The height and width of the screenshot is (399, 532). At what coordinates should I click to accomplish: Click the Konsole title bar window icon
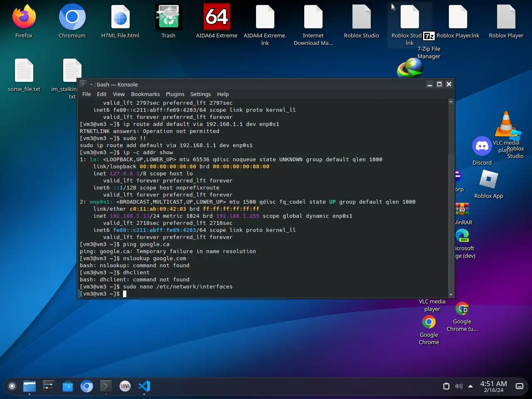[83, 84]
